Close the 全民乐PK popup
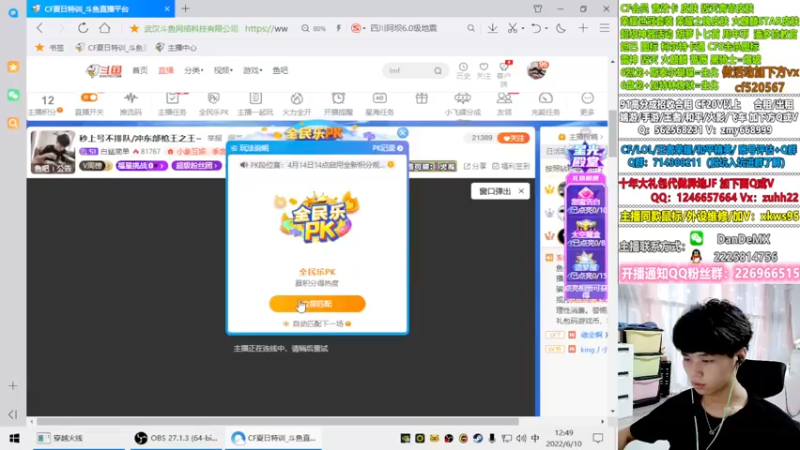 [403, 133]
